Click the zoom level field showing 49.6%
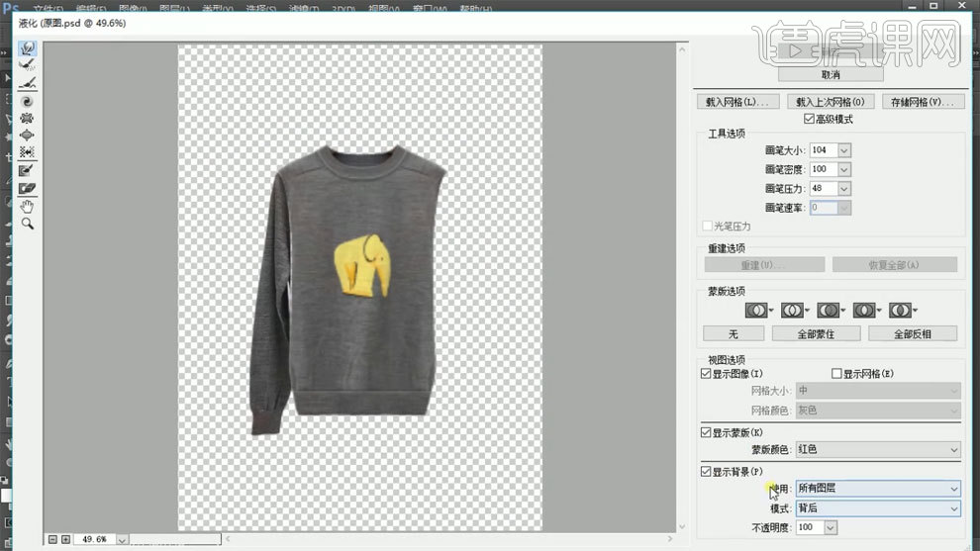 pyautogui.click(x=95, y=539)
